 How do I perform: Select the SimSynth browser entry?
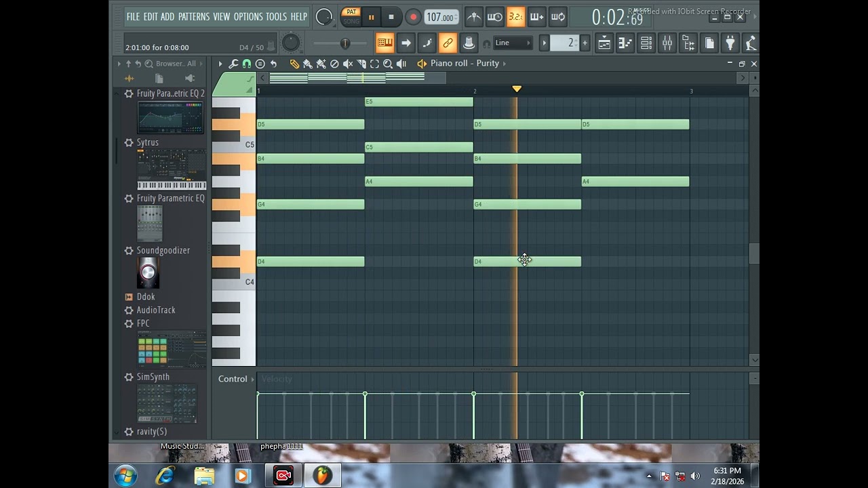point(153,377)
